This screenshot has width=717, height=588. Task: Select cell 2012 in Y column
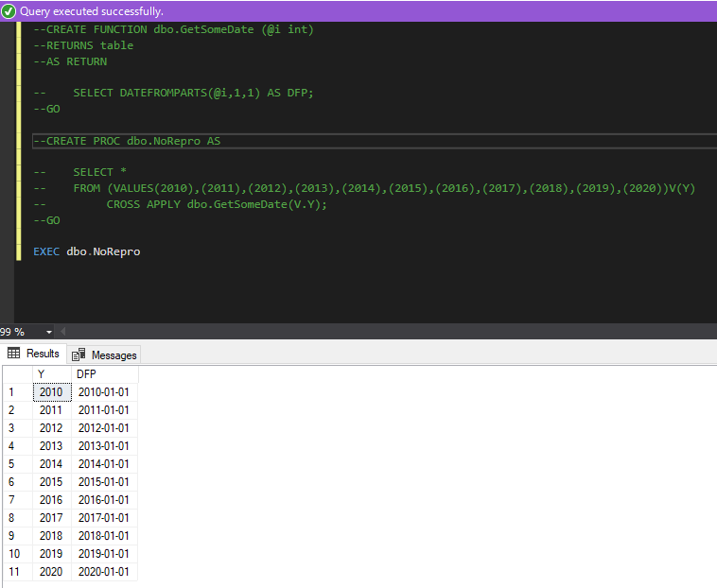52,428
